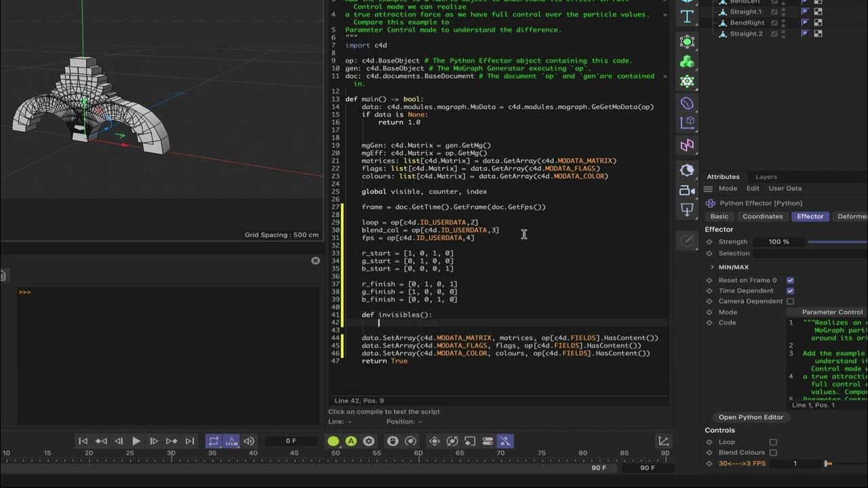Click the Selection input field

pyautogui.click(x=810, y=253)
